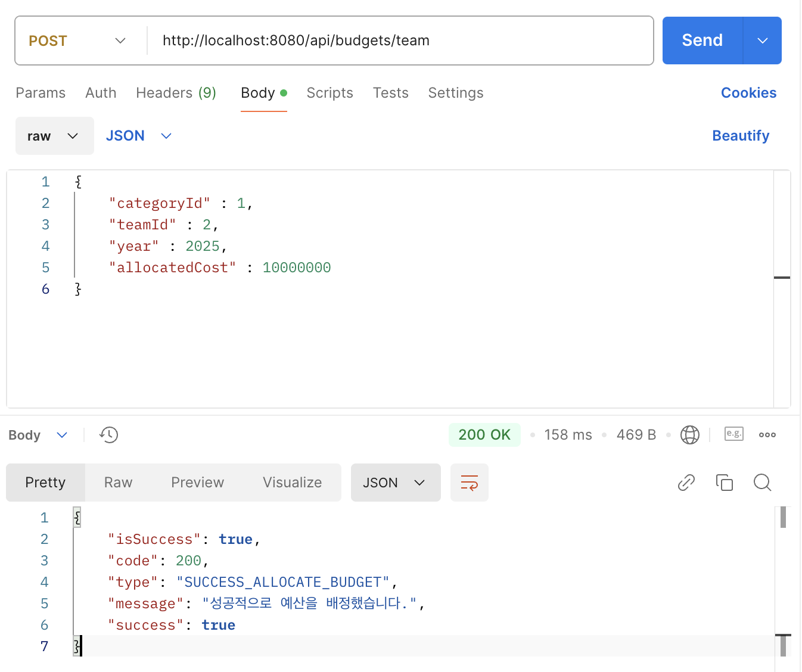Select the Pretty response view
The height and width of the screenshot is (672, 802).
45,483
